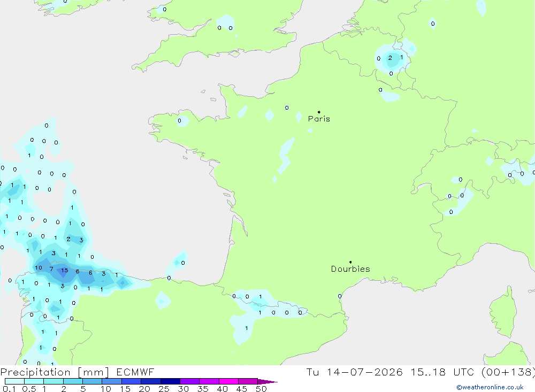Click the legend label 35
535x392 pixels.
[x=203, y=389]
